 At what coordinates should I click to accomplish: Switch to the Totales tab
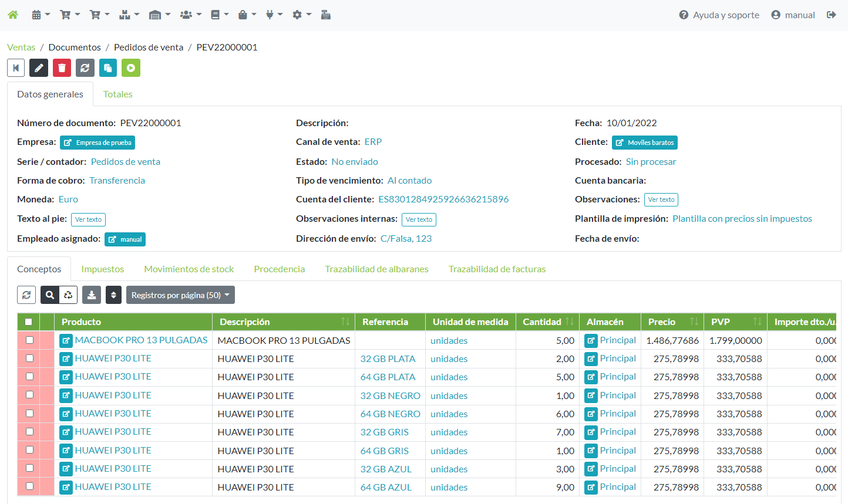coord(117,94)
